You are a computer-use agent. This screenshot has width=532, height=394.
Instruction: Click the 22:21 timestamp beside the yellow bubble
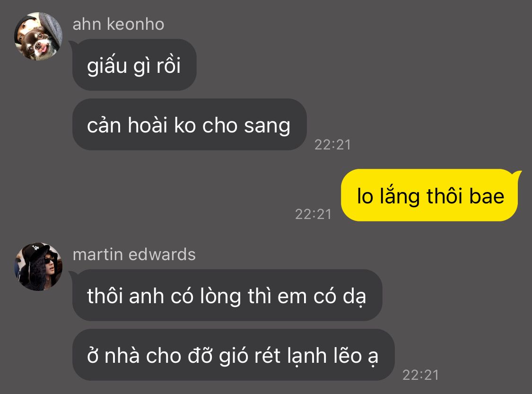pyautogui.click(x=313, y=214)
